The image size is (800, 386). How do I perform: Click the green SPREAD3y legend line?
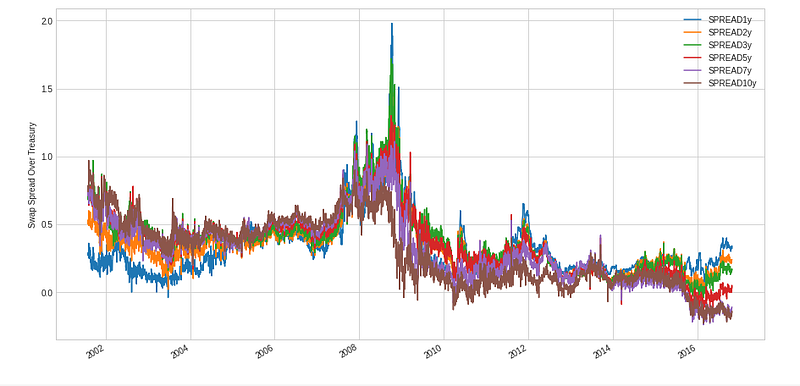click(693, 45)
